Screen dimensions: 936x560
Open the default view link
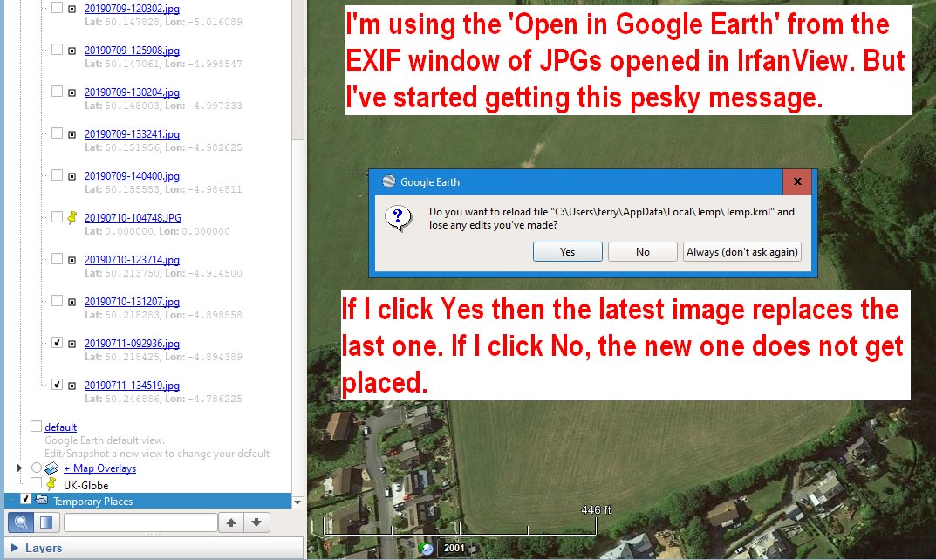(x=60, y=427)
